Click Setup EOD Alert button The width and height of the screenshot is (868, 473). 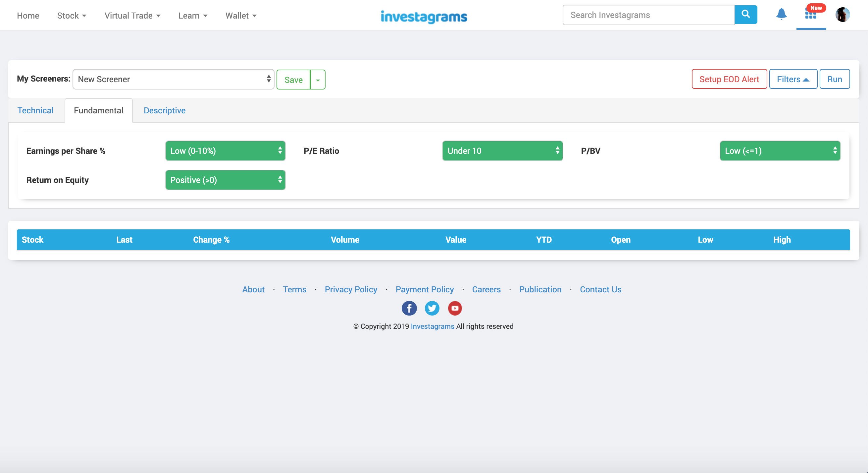pyautogui.click(x=729, y=79)
